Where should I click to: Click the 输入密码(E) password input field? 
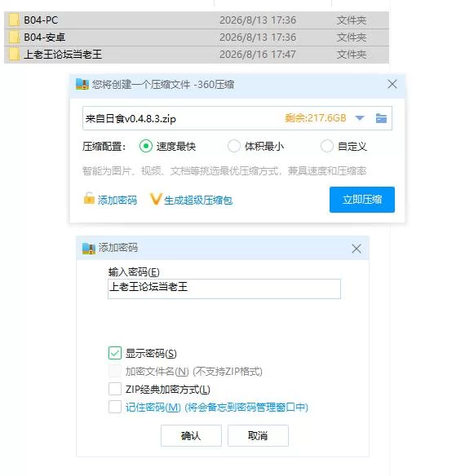click(224, 289)
